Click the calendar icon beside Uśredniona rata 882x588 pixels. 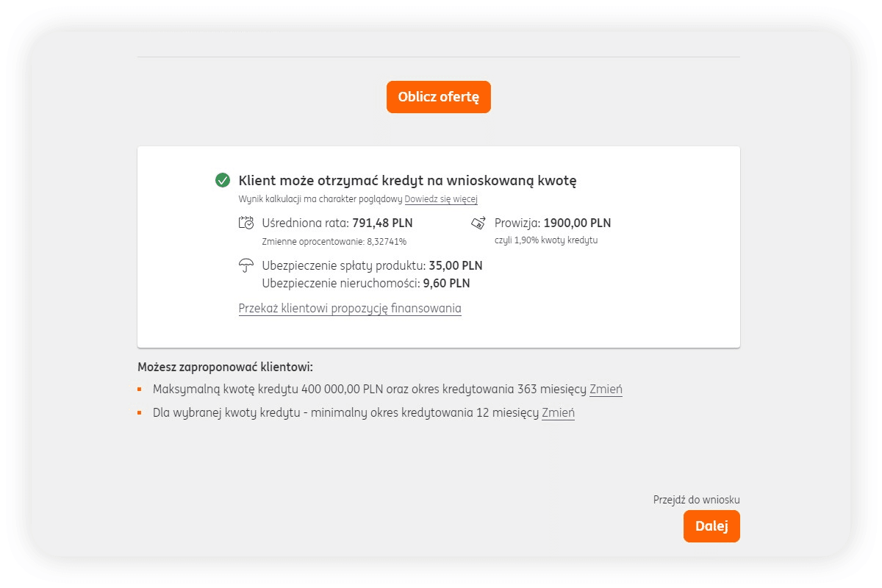246,223
